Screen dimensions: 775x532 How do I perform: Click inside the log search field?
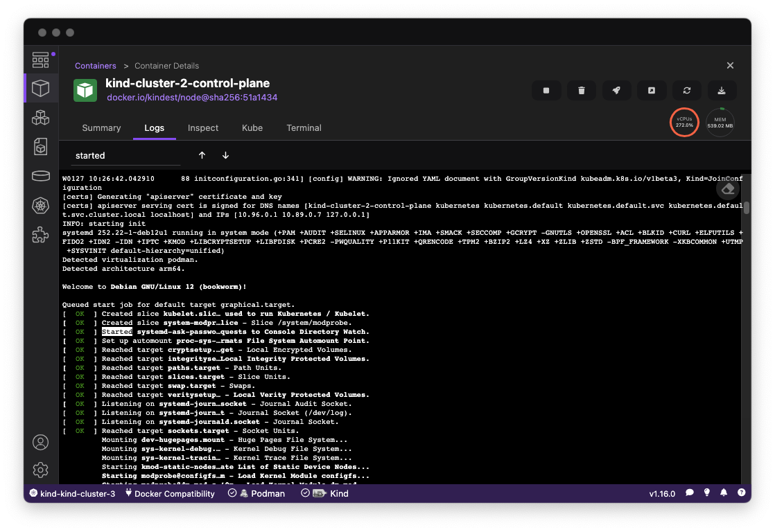tap(121, 155)
